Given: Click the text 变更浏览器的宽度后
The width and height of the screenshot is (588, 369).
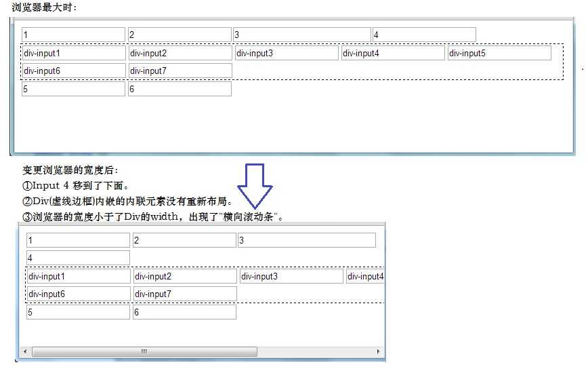Looking at the screenshot, I should point(70,170).
